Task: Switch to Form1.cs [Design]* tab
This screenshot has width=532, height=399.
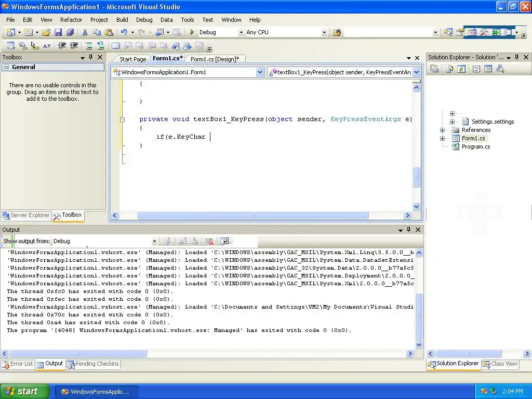Action: pos(215,59)
